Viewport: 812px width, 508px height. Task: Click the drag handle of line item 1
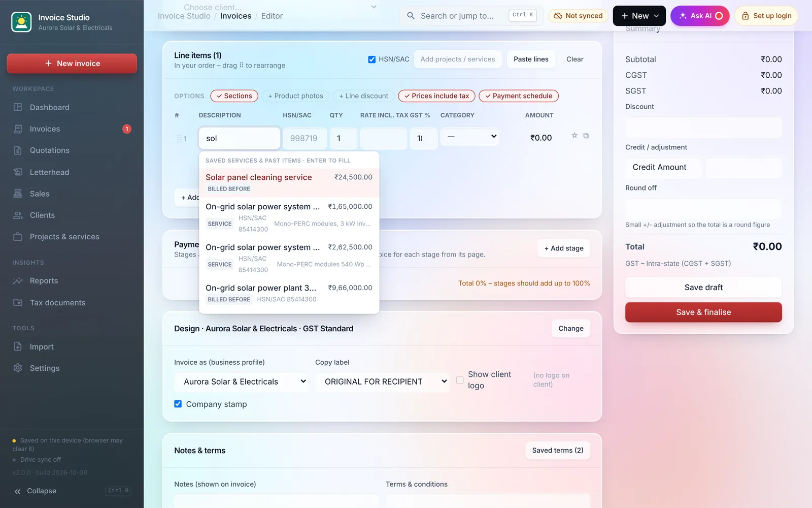click(179, 139)
